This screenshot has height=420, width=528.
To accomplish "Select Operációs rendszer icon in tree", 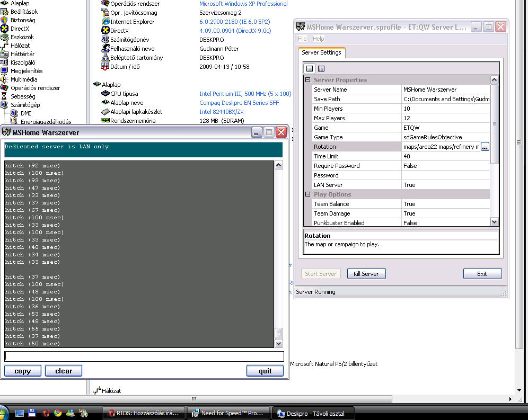I will pos(4,88).
